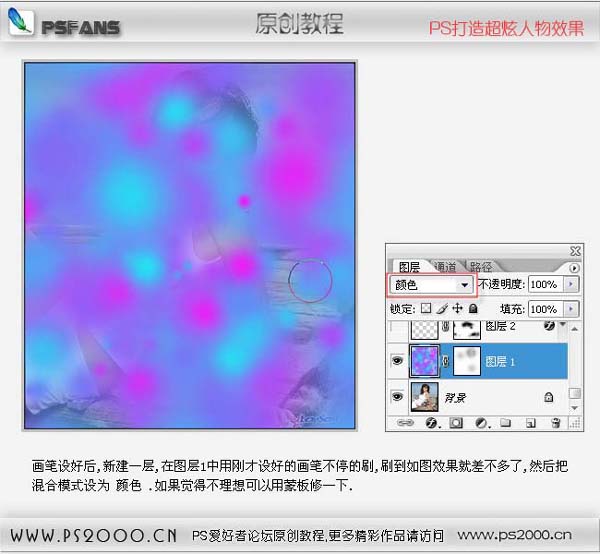The height and width of the screenshot is (554, 600).
Task: Open the 颜色 blend mode dropdown
Action: [463, 285]
